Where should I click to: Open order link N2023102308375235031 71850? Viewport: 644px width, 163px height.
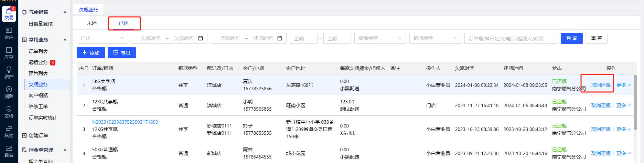click(x=125, y=122)
